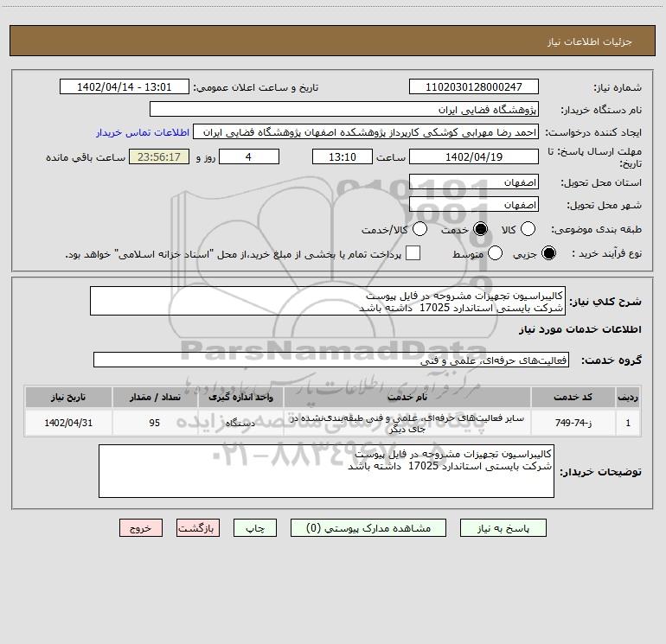666x644 pixels.
Task: Click the توضیحات خریدار text area
Action: (x=326, y=471)
